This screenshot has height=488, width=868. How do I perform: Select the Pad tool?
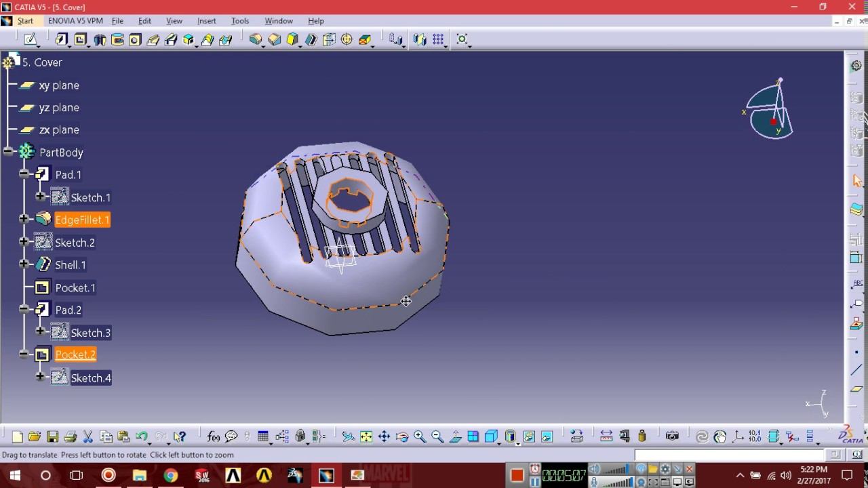pos(62,39)
